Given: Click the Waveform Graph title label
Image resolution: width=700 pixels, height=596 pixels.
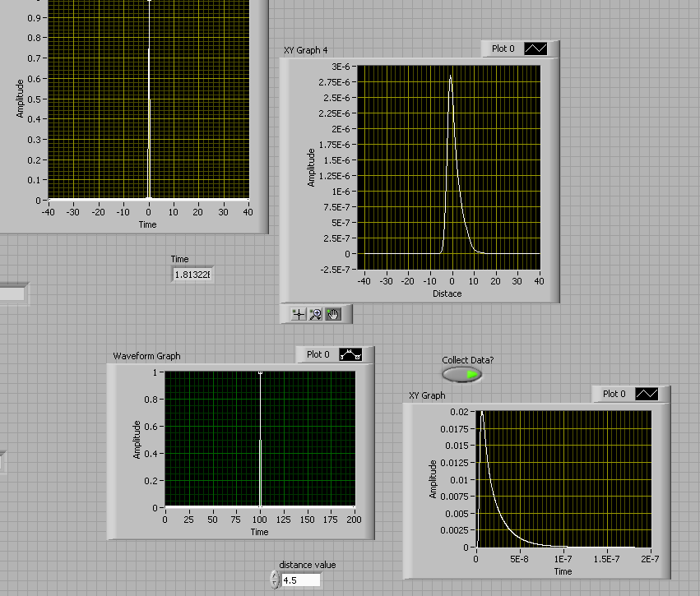Looking at the screenshot, I should pos(146,356).
